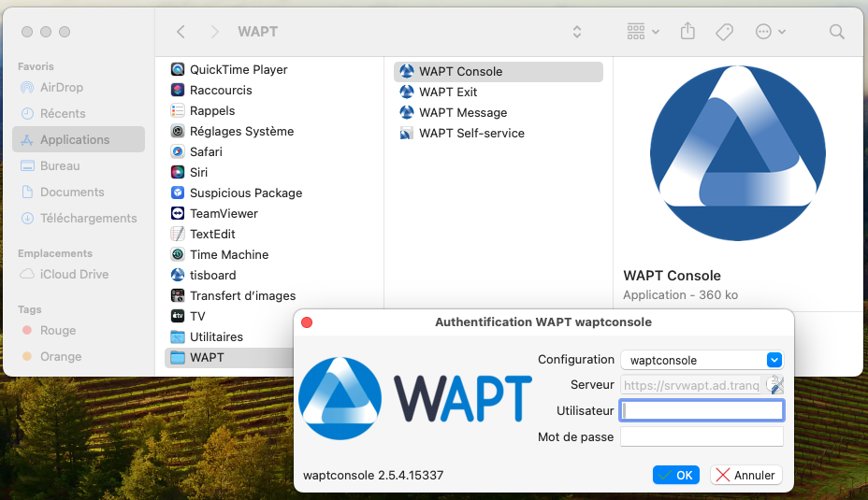Select WAPT Message in the WAPT folder
Image resolution: width=868 pixels, height=500 pixels.
499,112
